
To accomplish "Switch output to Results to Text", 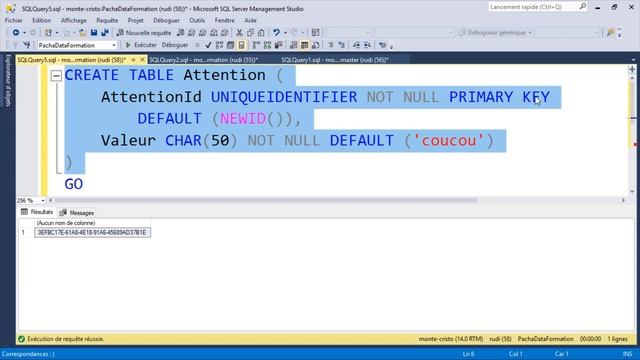I will pyautogui.click(x=293, y=45).
